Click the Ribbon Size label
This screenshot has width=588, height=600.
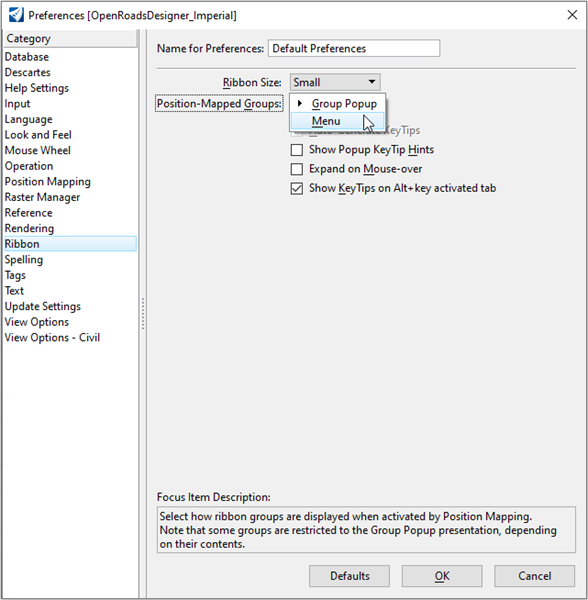[252, 83]
